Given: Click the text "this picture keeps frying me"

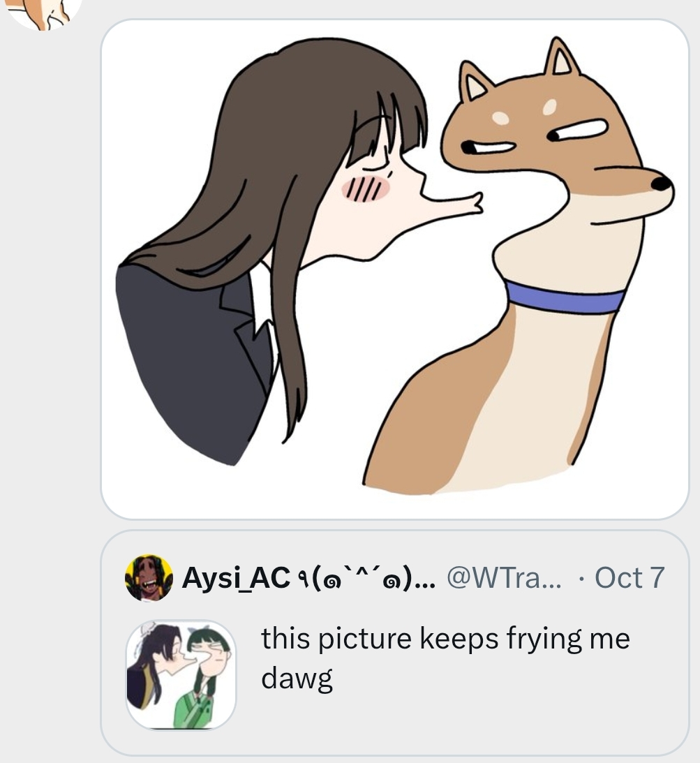Looking at the screenshot, I should click(445, 639).
